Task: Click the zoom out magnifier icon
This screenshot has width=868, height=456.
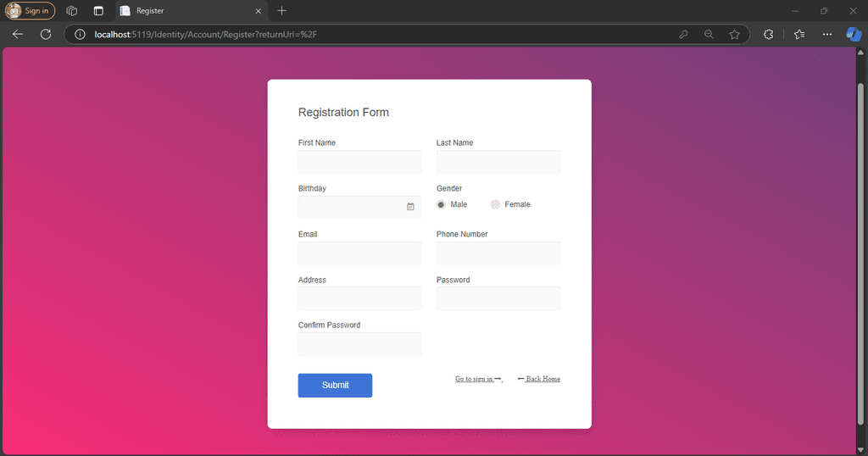Action: [x=709, y=34]
